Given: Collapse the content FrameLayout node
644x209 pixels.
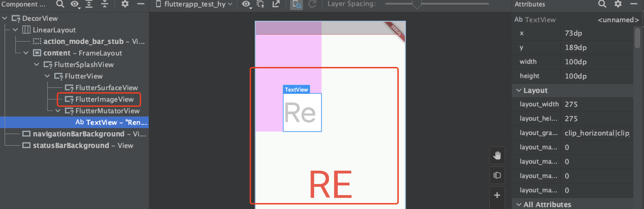Looking at the screenshot, I should coord(26,53).
